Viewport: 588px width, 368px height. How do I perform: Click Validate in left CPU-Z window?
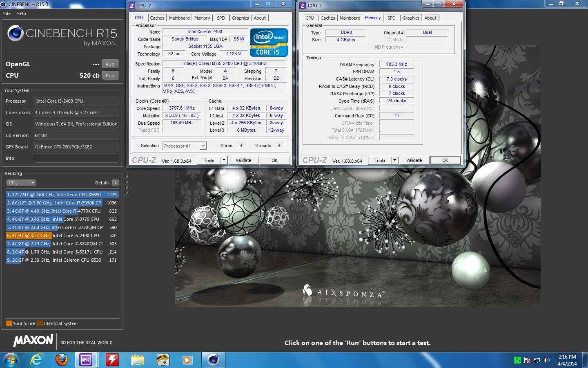click(x=243, y=160)
